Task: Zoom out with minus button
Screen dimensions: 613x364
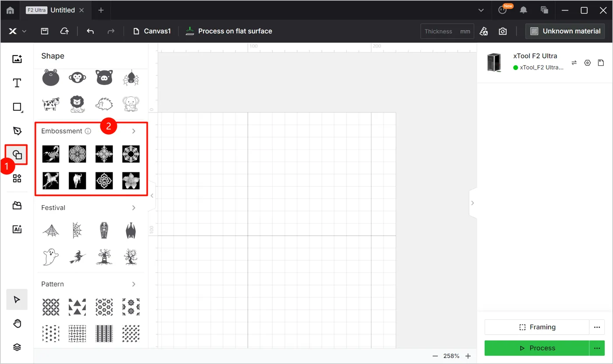Action: tap(435, 356)
